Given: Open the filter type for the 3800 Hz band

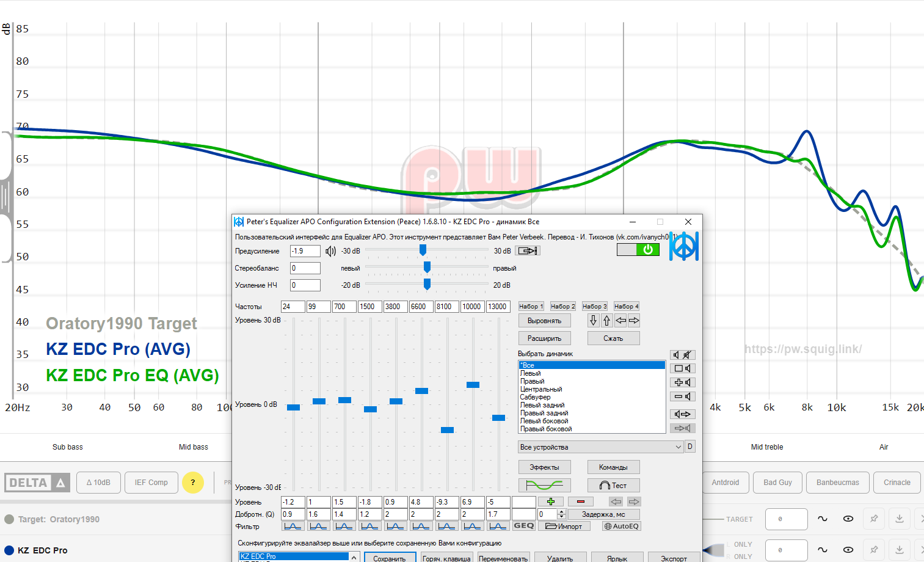Looking at the screenshot, I should coord(395,526).
